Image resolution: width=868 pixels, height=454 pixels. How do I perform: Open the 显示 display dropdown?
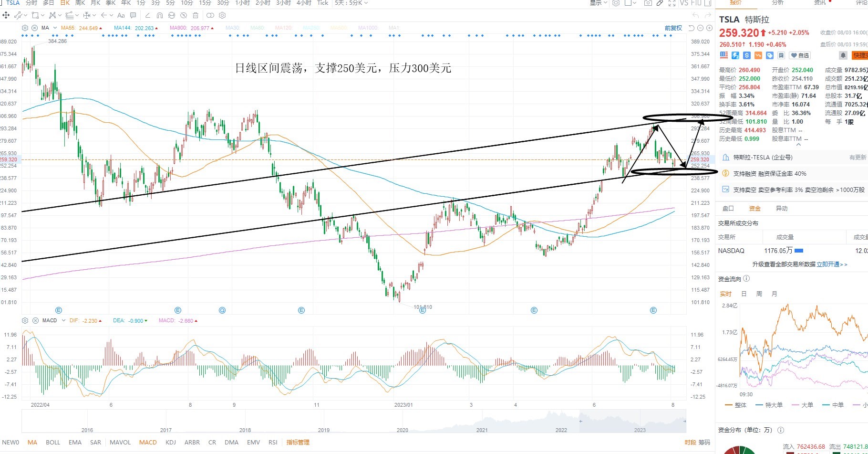coord(599,3)
